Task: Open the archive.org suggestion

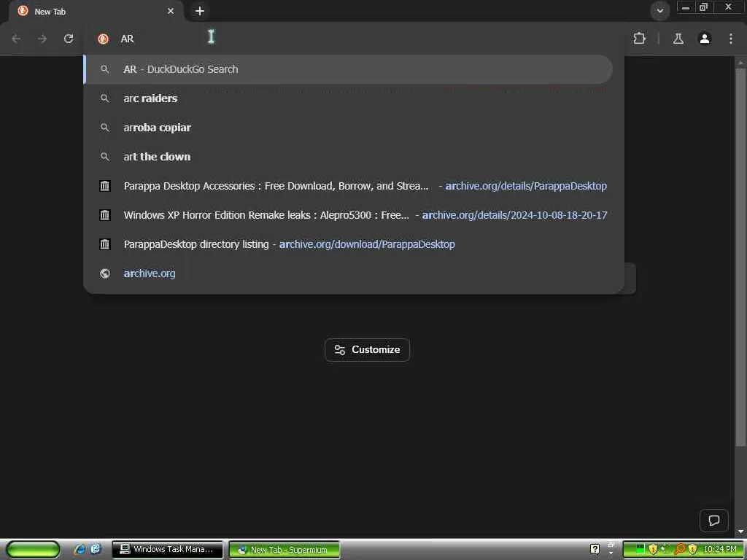Action: point(348,273)
